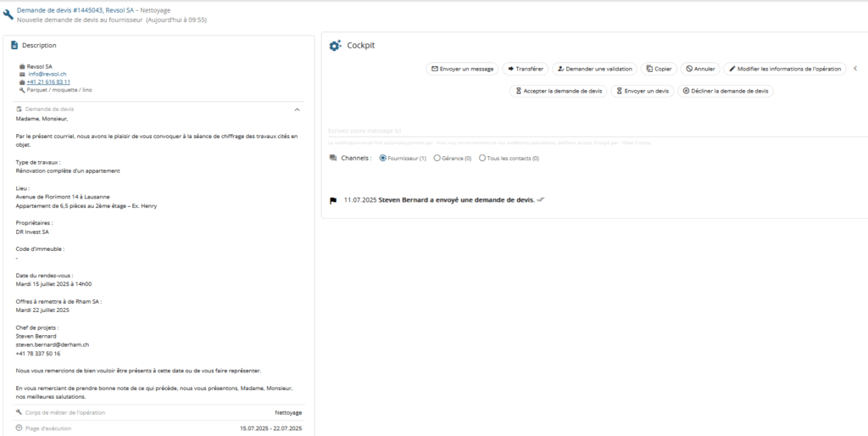This screenshot has height=436, width=868.
Task: Collapse the Demande de devis section
Action: click(297, 109)
